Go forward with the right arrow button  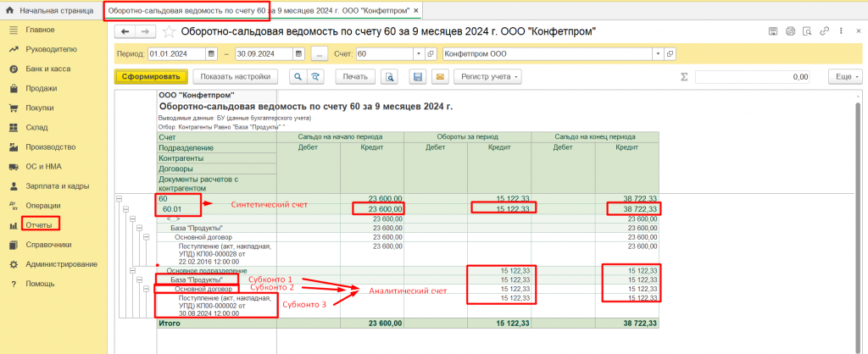[x=144, y=32]
